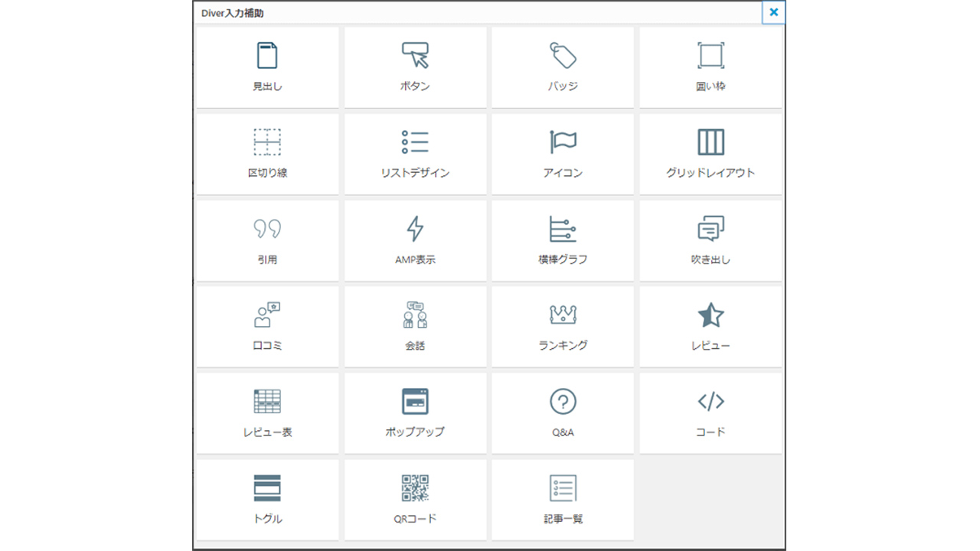Select the QRコード icon
980x551 pixels.
415,488
